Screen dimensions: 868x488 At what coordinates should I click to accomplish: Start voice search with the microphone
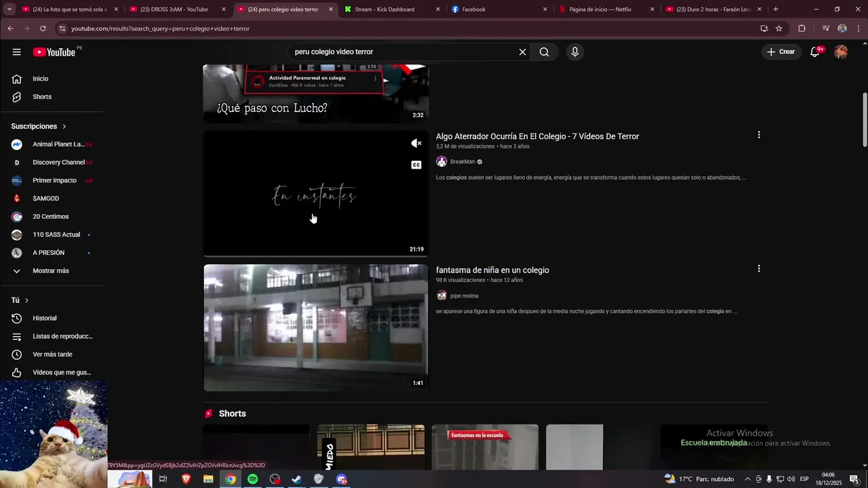coord(575,52)
